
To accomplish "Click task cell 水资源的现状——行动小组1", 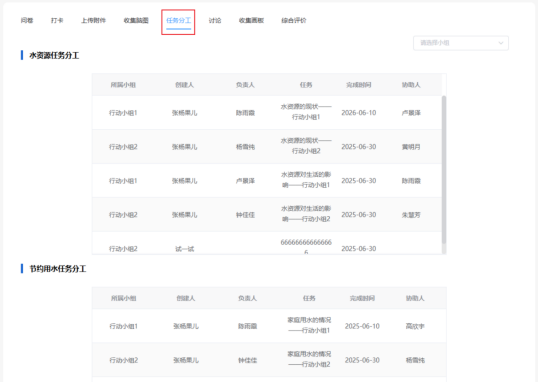I will click(x=306, y=112).
